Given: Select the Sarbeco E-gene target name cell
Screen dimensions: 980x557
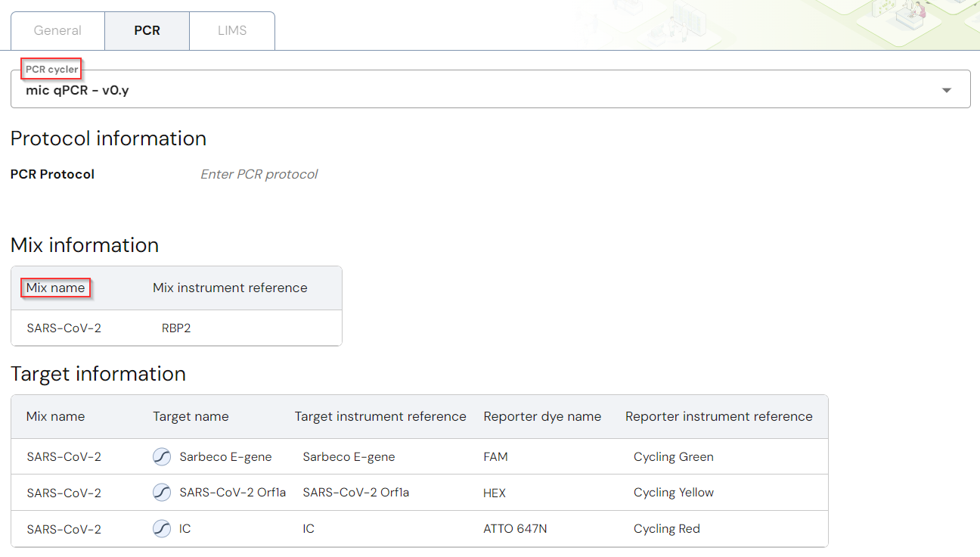Looking at the screenshot, I should pos(225,456).
